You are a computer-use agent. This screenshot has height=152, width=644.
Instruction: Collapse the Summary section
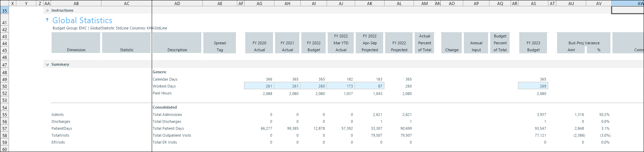click(47, 65)
